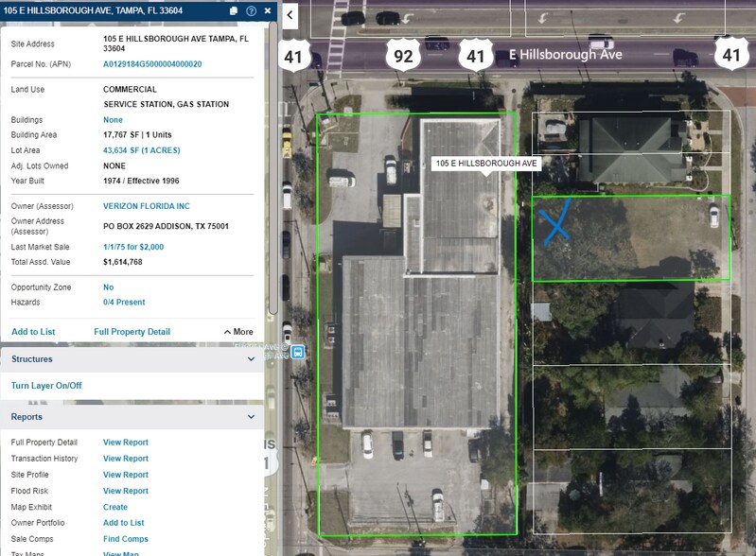
Task: Click the blue X marker on map
Action: point(555,220)
